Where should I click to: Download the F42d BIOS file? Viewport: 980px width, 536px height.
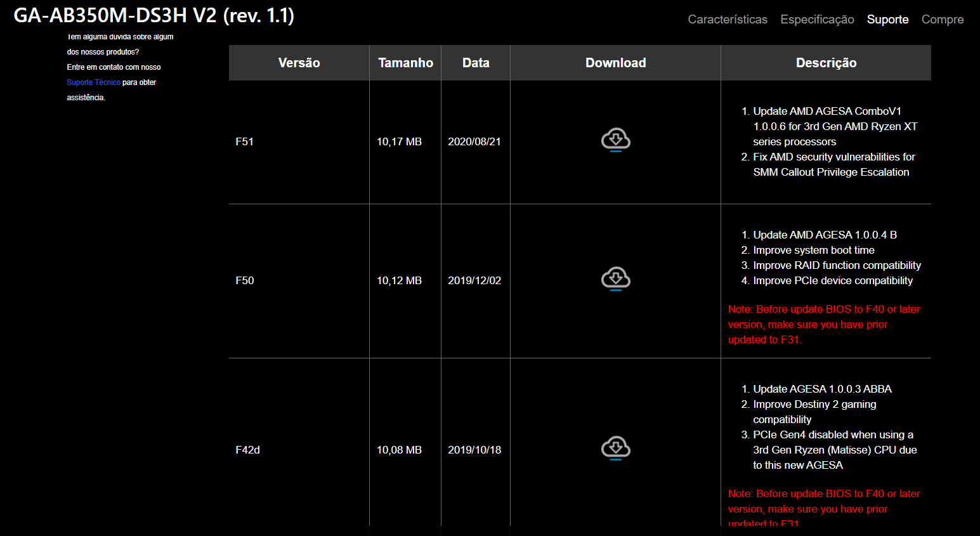click(x=615, y=448)
